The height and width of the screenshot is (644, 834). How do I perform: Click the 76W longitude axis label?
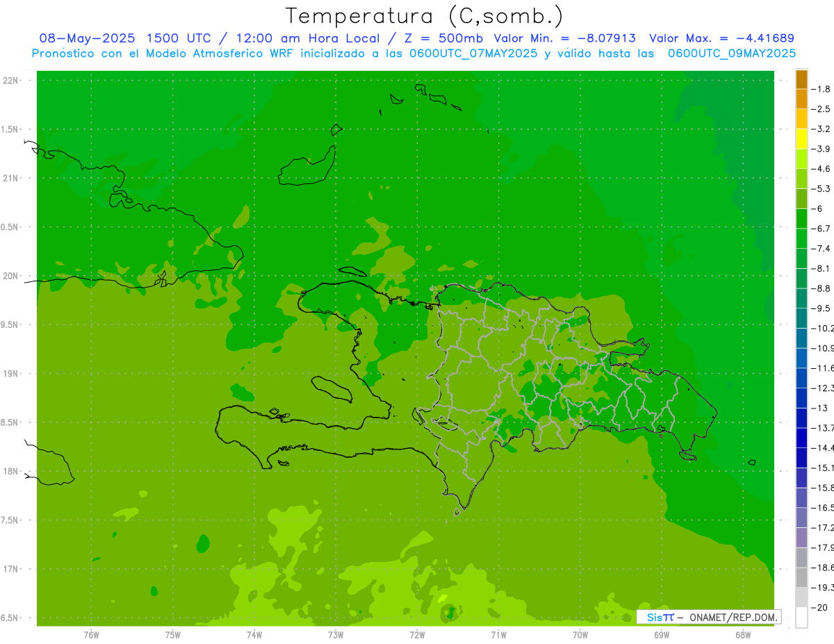pyautogui.click(x=90, y=634)
